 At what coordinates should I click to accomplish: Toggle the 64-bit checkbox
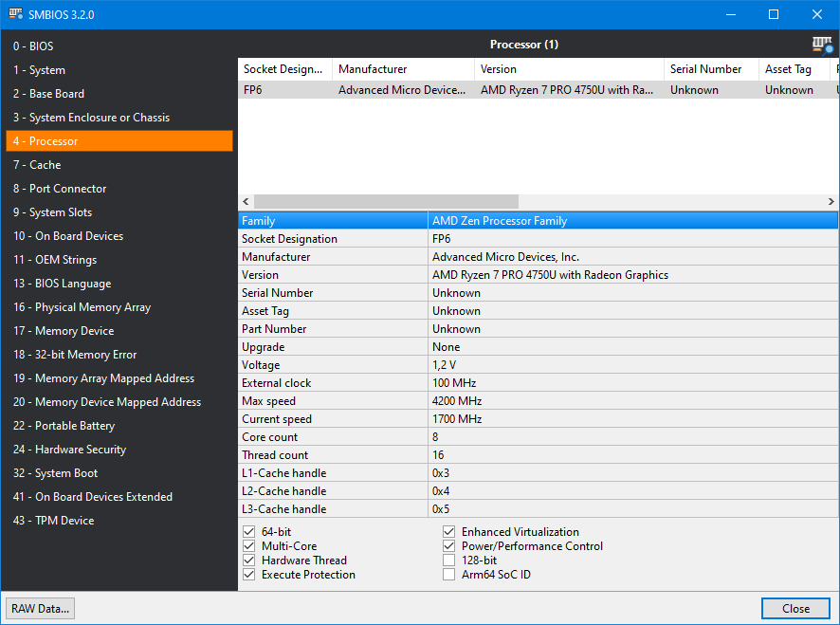point(249,532)
